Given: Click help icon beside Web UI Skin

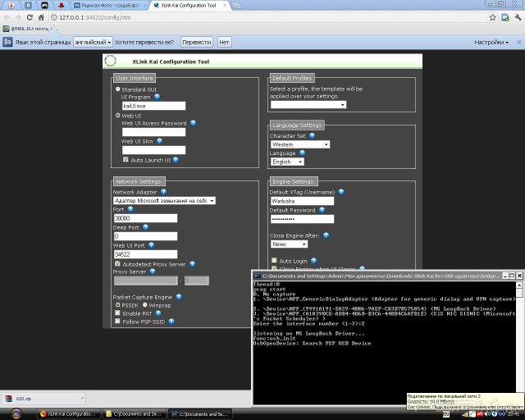Looking at the screenshot, I should 157,141.
